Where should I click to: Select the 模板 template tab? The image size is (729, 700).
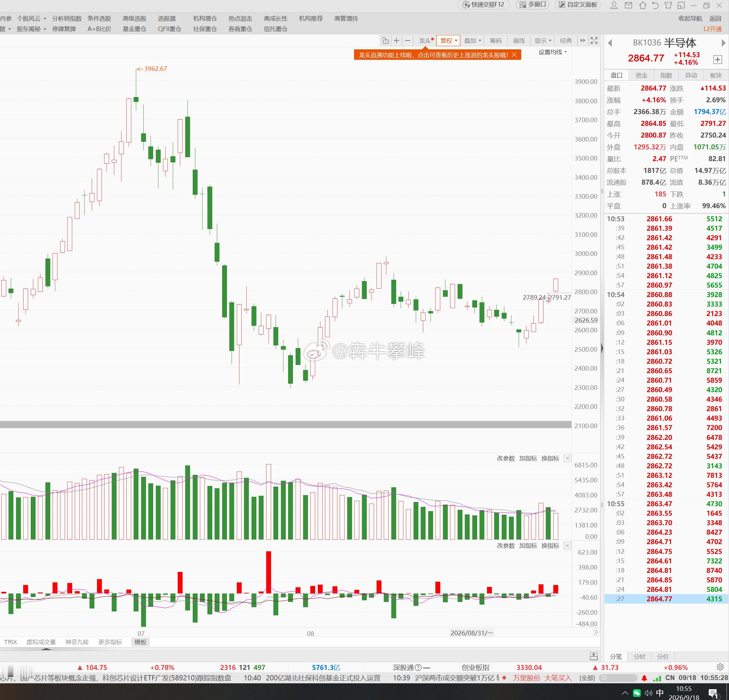click(140, 642)
